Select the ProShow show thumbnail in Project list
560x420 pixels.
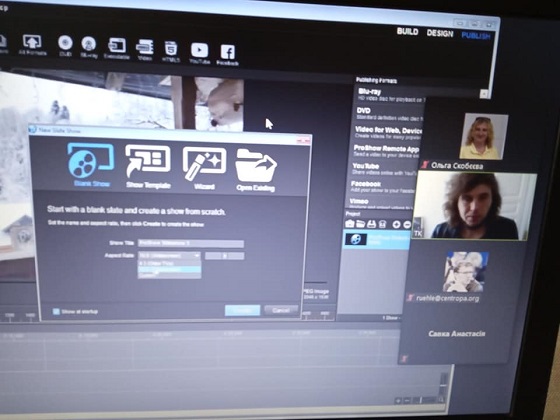pyautogui.click(x=355, y=239)
